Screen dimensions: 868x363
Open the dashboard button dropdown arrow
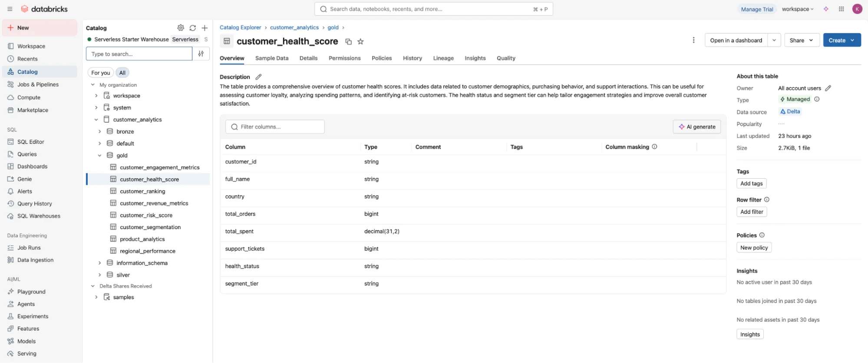pos(774,40)
